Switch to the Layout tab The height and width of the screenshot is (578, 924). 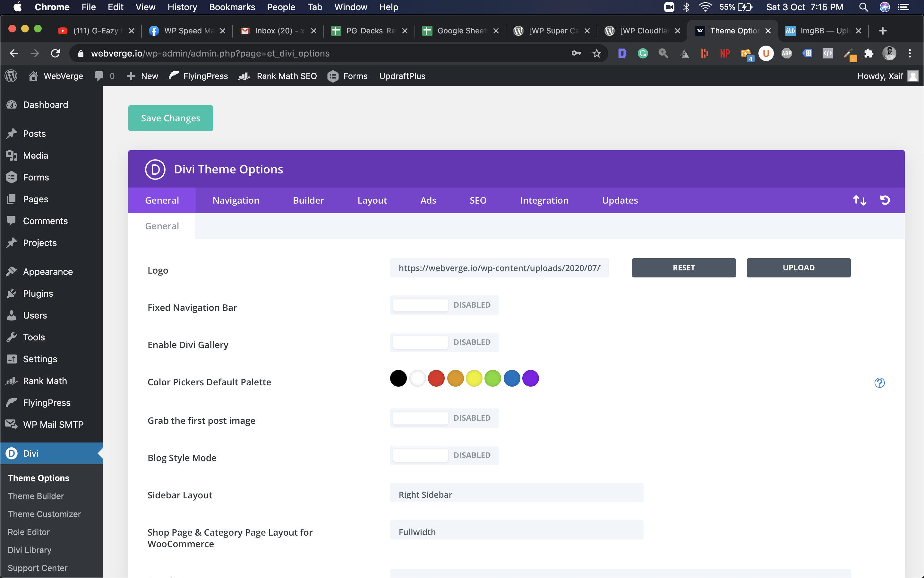[372, 200]
